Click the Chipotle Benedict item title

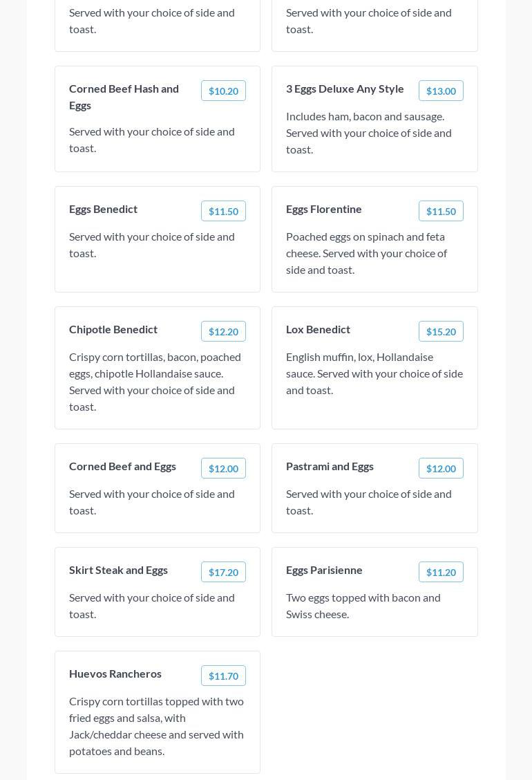click(113, 329)
